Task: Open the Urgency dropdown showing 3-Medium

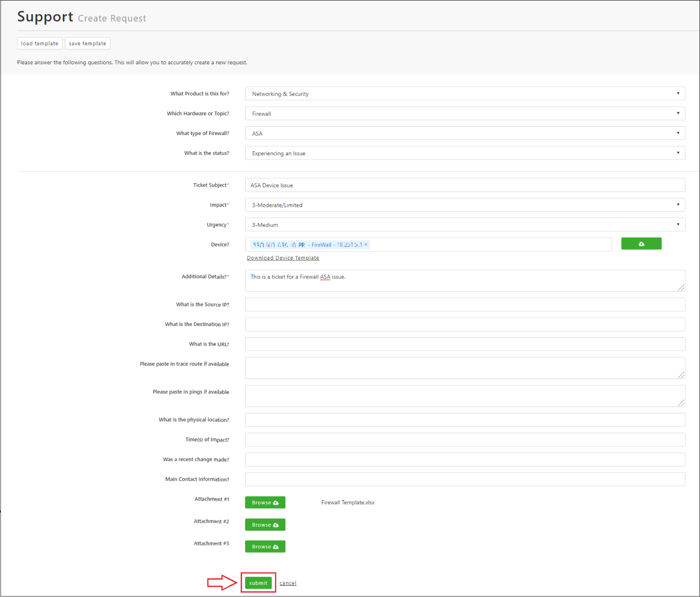Action: click(x=465, y=224)
